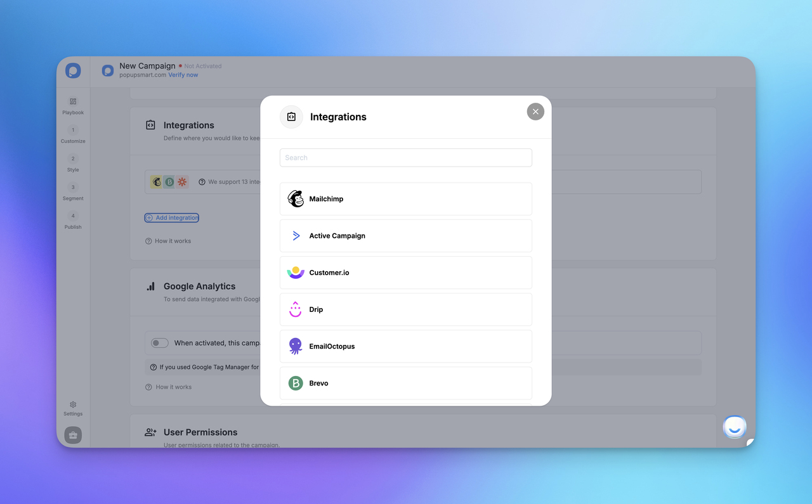The image size is (812, 504).
Task: Click the question mark beside We support 13
Action: 202,182
